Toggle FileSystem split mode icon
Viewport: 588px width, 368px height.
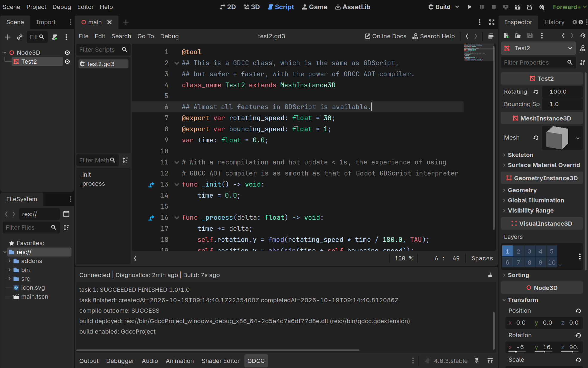pyautogui.click(x=66, y=214)
